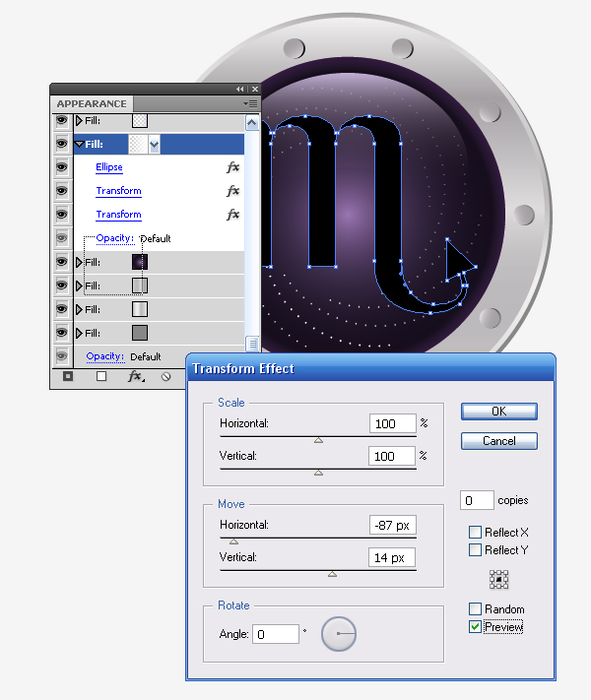Open the Transform link directly below Ellipse
The image size is (591, 700).
coord(119,191)
